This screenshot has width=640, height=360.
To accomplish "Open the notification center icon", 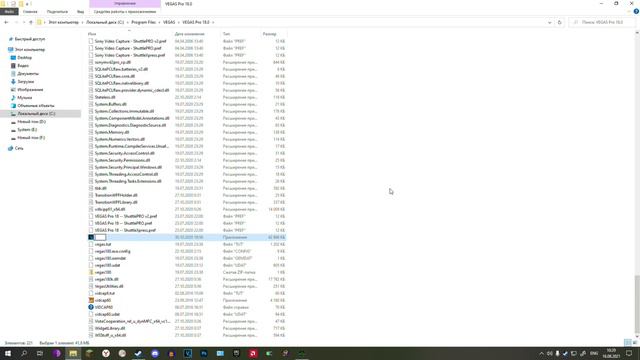I will coord(629,353).
